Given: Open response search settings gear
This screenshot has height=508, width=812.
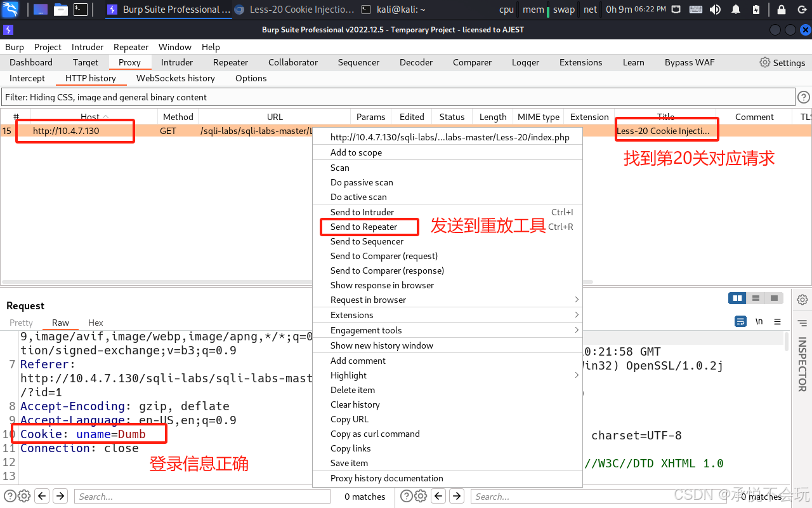Looking at the screenshot, I should (421, 496).
